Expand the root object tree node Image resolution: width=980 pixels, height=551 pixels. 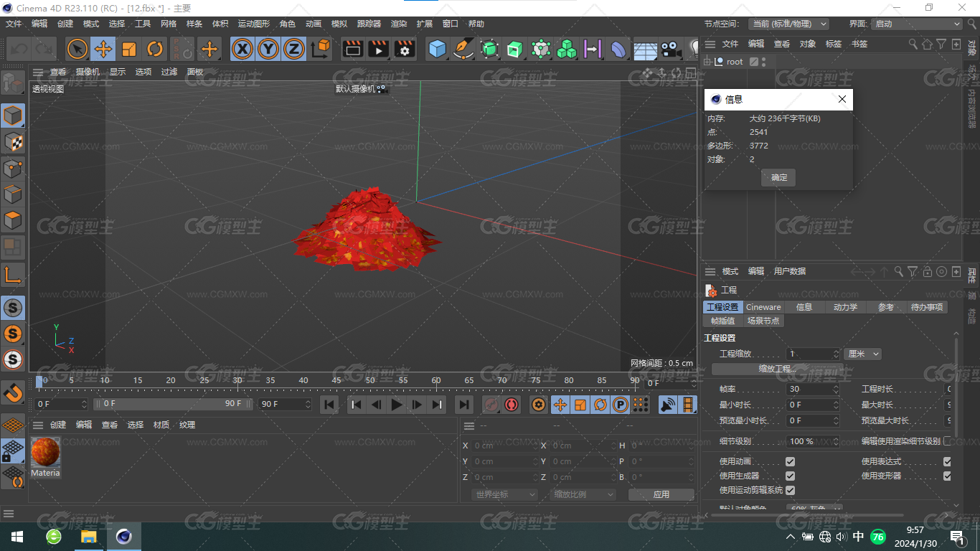point(707,62)
